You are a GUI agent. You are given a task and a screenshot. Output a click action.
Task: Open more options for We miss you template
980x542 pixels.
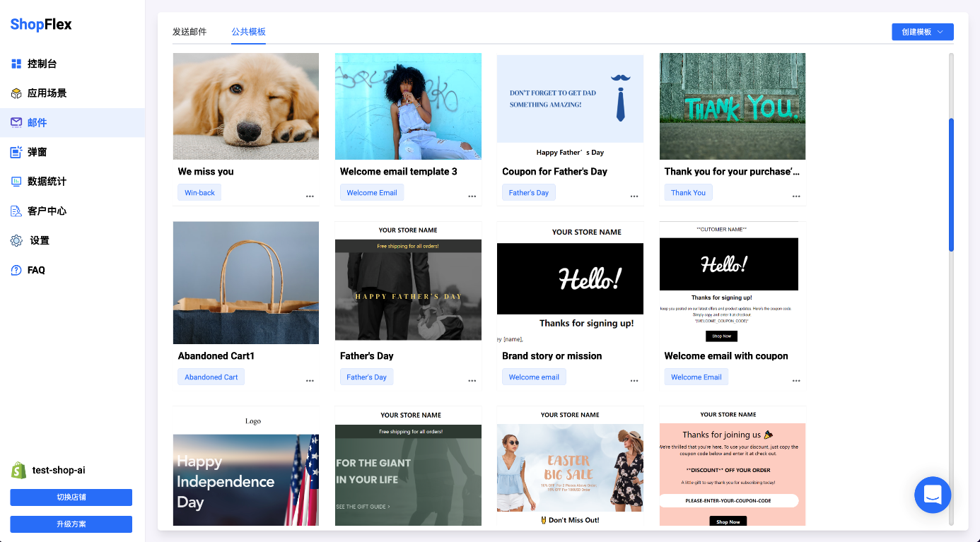tap(310, 196)
